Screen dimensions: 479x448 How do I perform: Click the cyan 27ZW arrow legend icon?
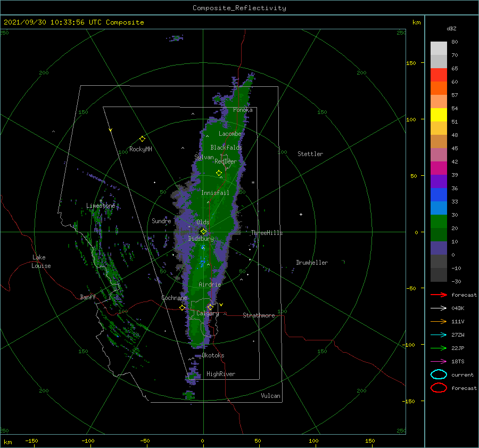click(x=439, y=335)
